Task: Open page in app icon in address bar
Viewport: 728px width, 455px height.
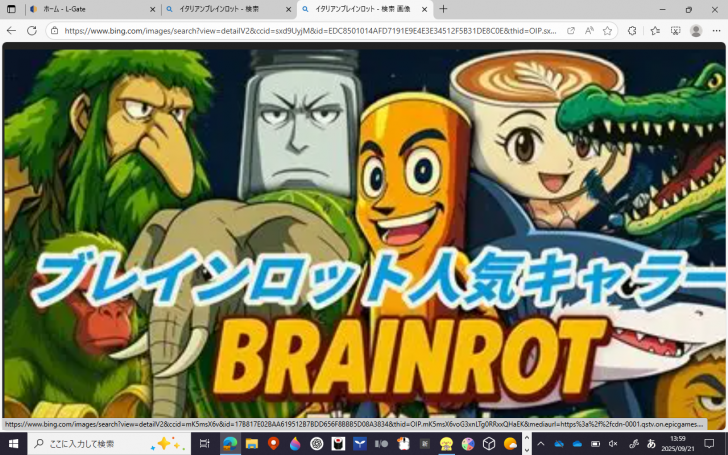Action: [x=571, y=31]
